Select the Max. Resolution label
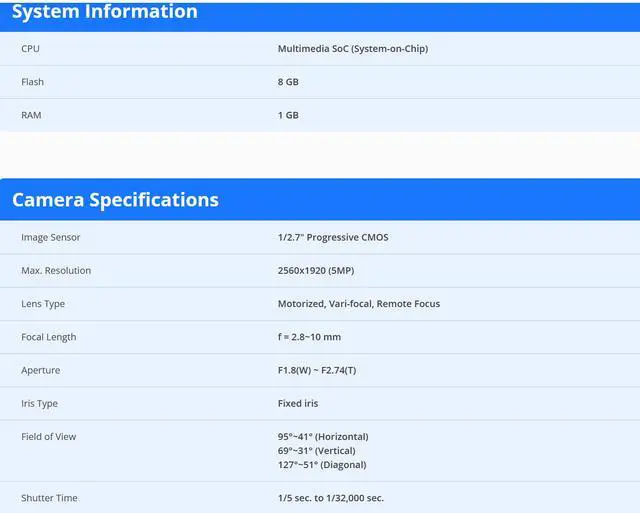This screenshot has height=513, width=640. pos(56,271)
